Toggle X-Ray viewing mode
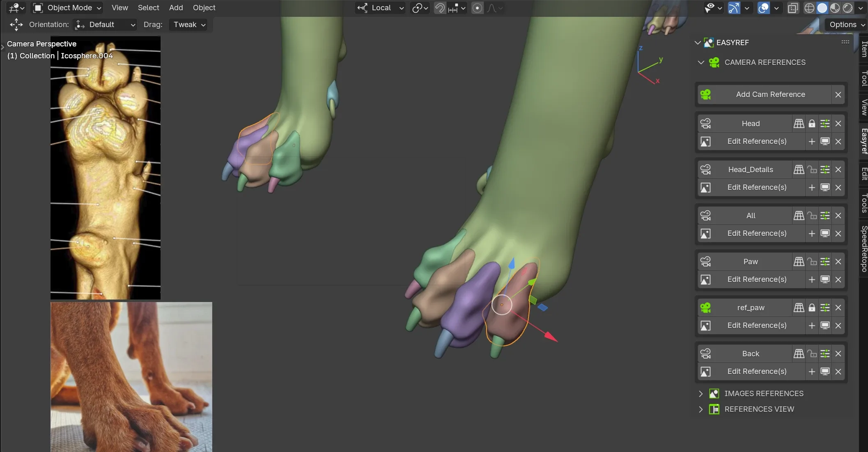Screen dimensions: 868x452 (793, 8)
